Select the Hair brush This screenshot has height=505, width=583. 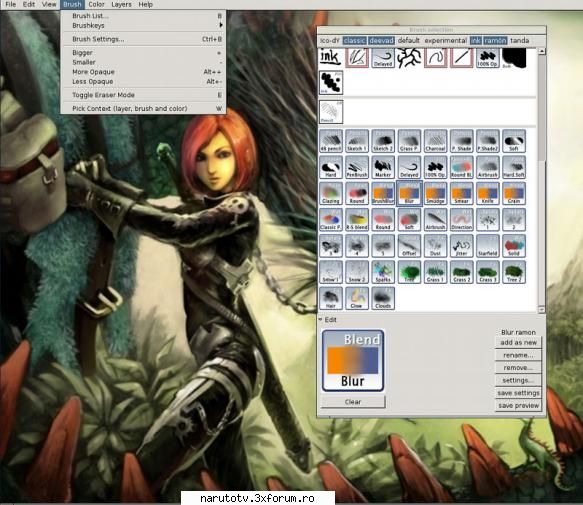331,298
